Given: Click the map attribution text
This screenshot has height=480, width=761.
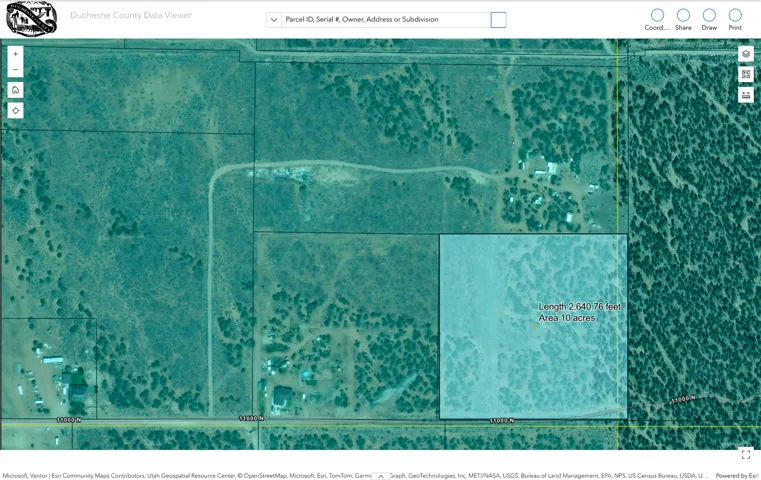Looking at the screenshot, I should [355, 476].
